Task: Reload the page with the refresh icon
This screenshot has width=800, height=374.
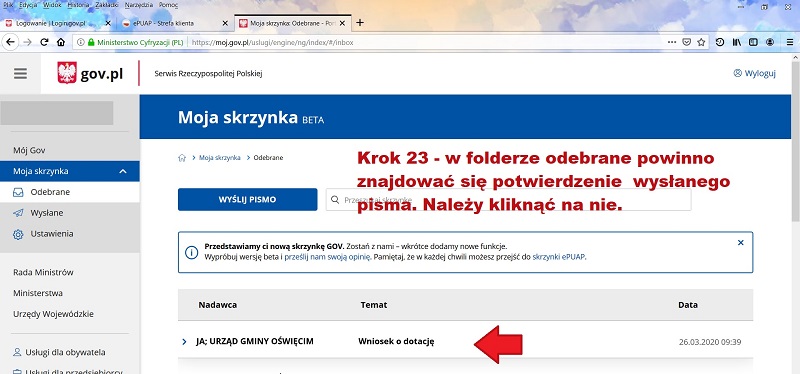Action: 44,42
